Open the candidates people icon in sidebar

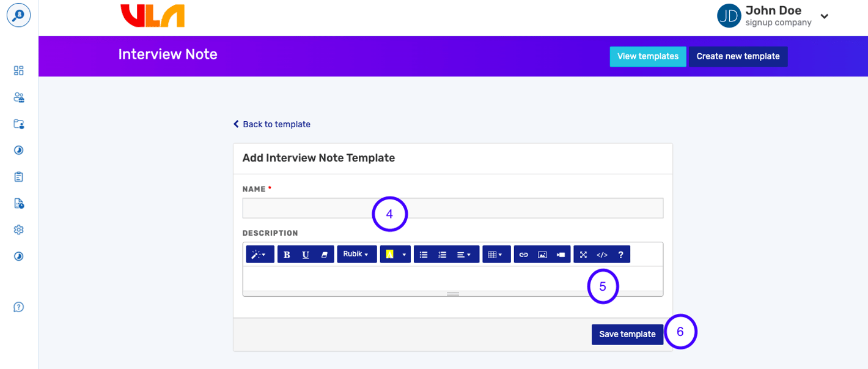(19, 97)
